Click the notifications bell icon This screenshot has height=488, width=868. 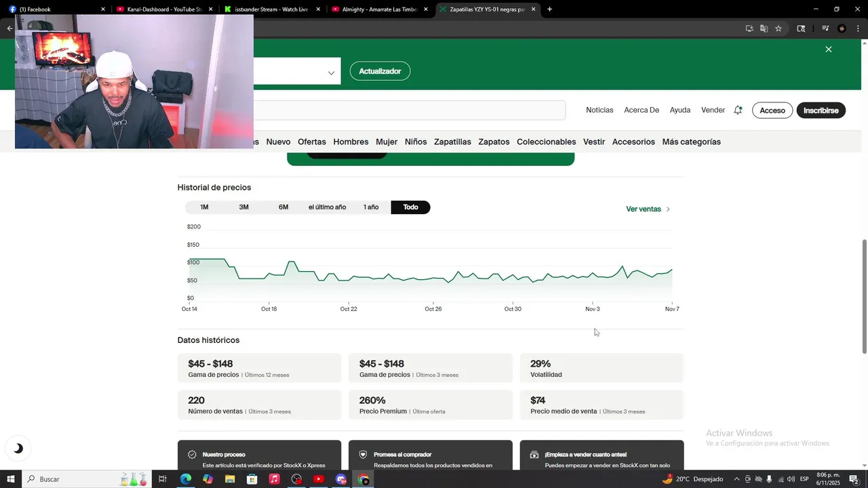pyautogui.click(x=738, y=110)
